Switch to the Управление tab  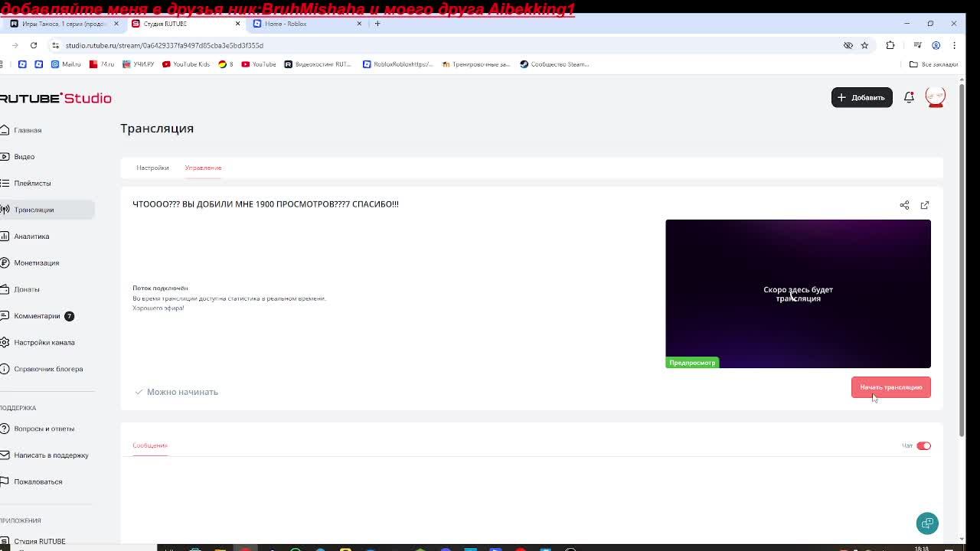[203, 168]
